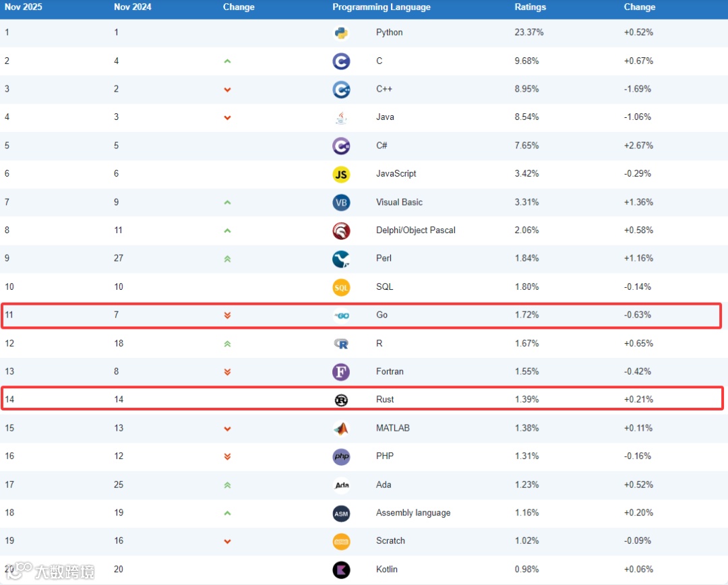Click the -1.06% change for Java
Image resolution: width=728 pixels, height=585 pixels.
pyautogui.click(x=638, y=117)
